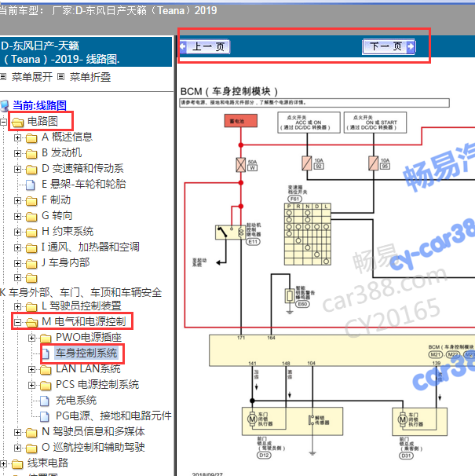Expand the PWO电源插座 node

[32, 338]
